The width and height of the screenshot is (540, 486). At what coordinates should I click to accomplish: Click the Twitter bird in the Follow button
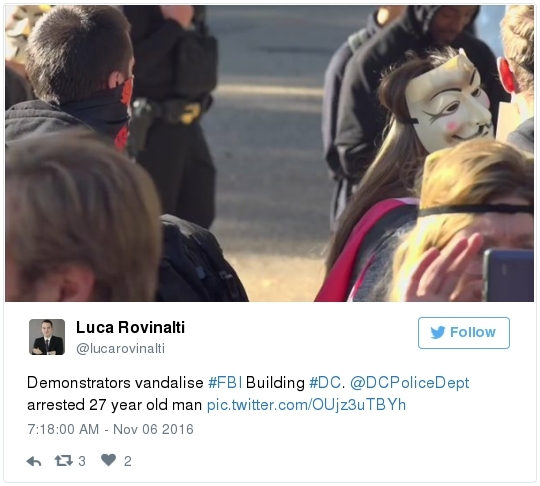point(438,332)
